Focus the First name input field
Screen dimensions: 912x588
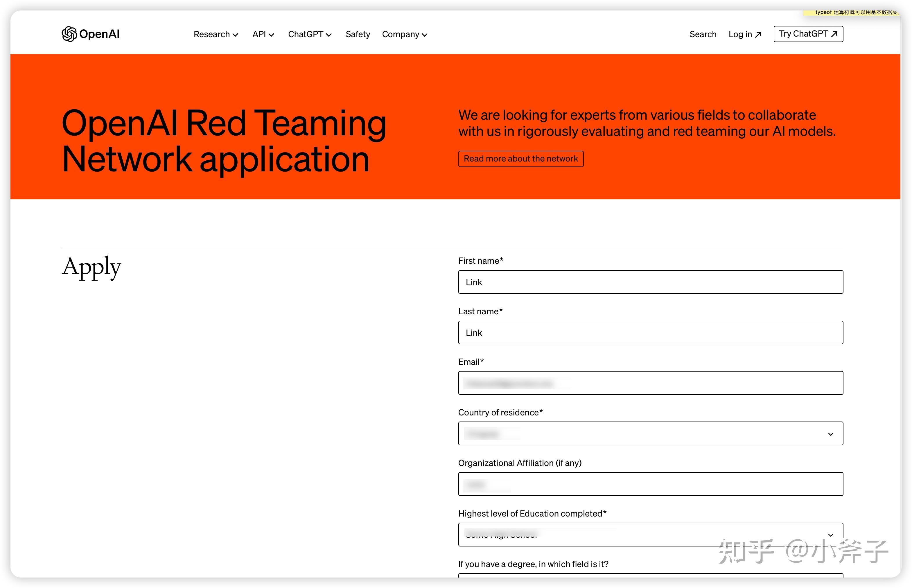pyautogui.click(x=650, y=282)
